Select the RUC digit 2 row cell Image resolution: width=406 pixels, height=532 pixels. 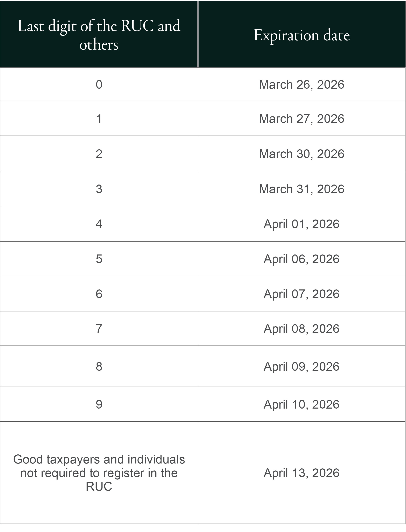[x=99, y=154]
